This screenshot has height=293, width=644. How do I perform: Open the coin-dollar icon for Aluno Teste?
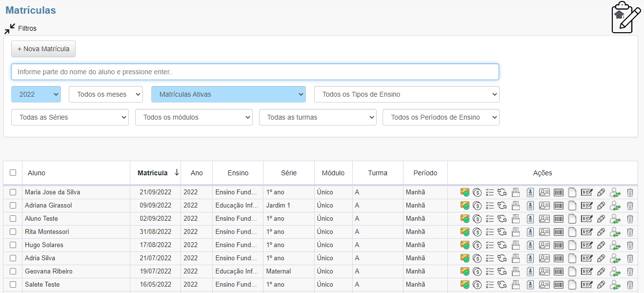tap(477, 219)
